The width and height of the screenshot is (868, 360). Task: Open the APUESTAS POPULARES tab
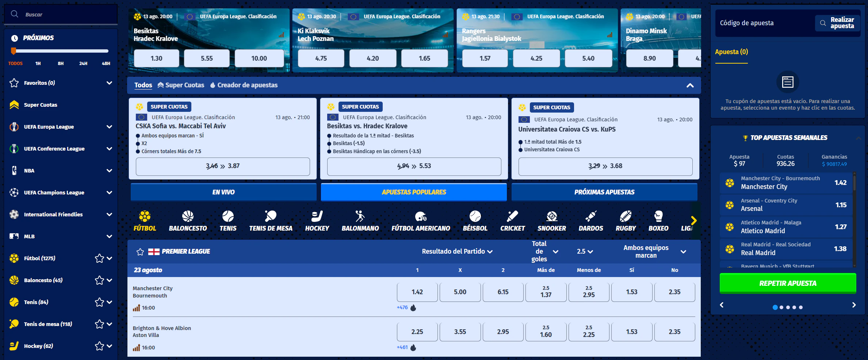point(414,192)
